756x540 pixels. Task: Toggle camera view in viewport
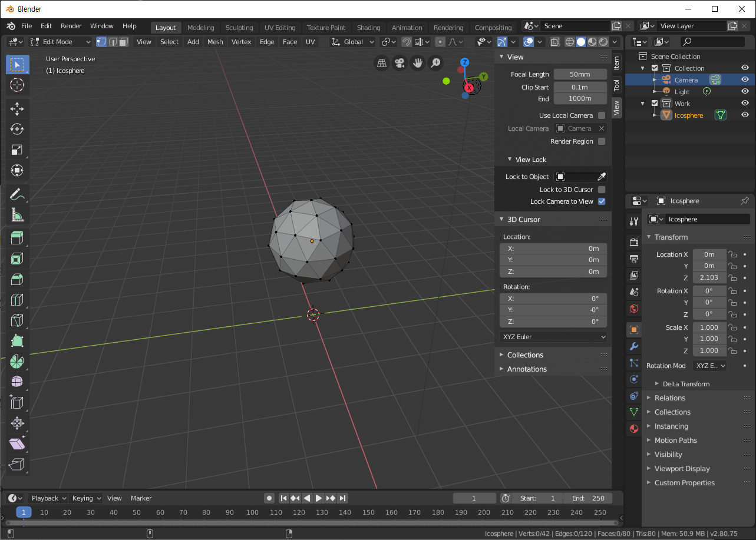tap(400, 62)
